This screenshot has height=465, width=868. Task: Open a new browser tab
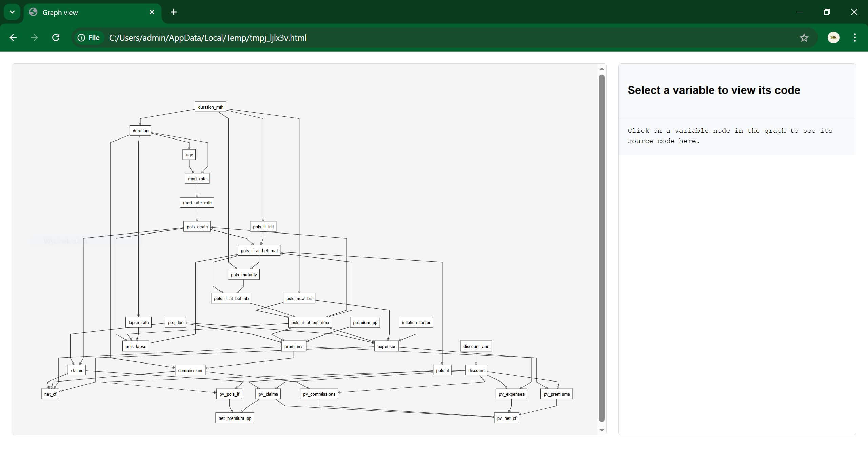[x=173, y=12]
